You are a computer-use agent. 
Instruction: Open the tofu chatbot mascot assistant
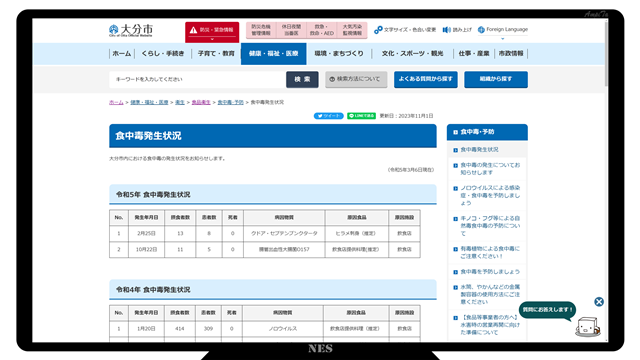[588, 327]
